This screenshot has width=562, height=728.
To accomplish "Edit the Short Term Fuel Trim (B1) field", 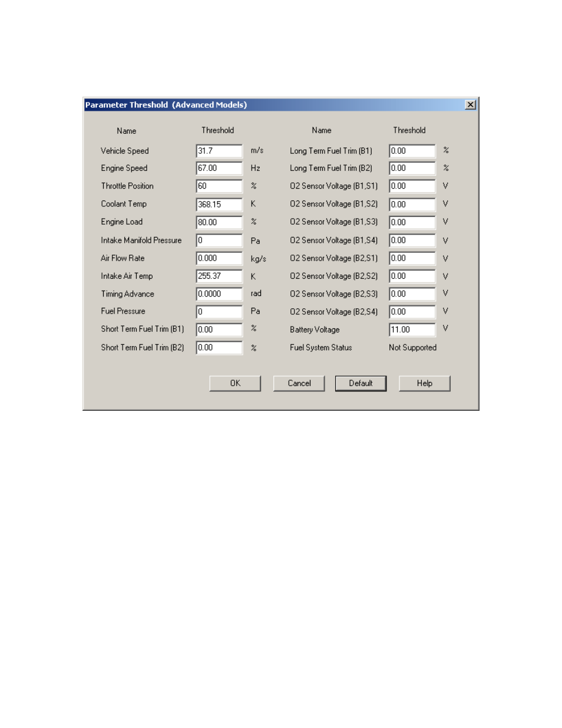I will pyautogui.click(x=219, y=330).
